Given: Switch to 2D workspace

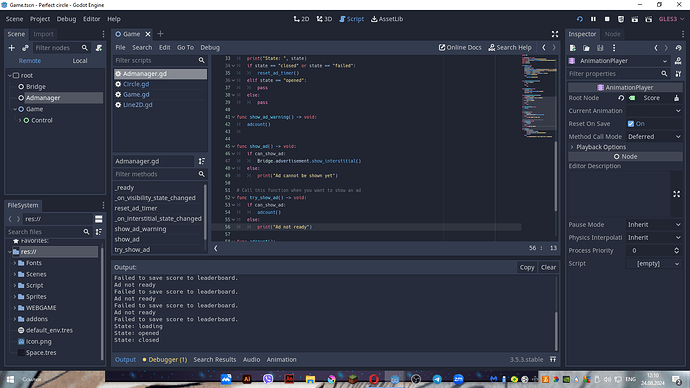Looking at the screenshot, I should click(301, 19).
